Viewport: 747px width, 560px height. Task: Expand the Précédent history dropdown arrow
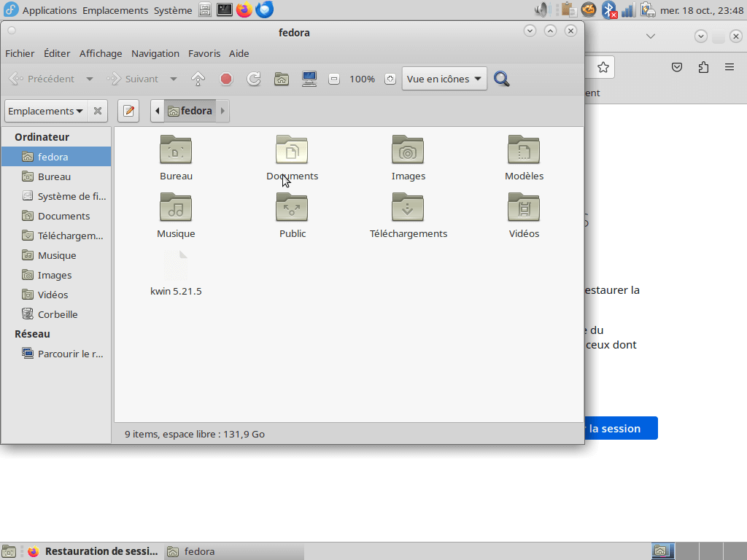90,79
